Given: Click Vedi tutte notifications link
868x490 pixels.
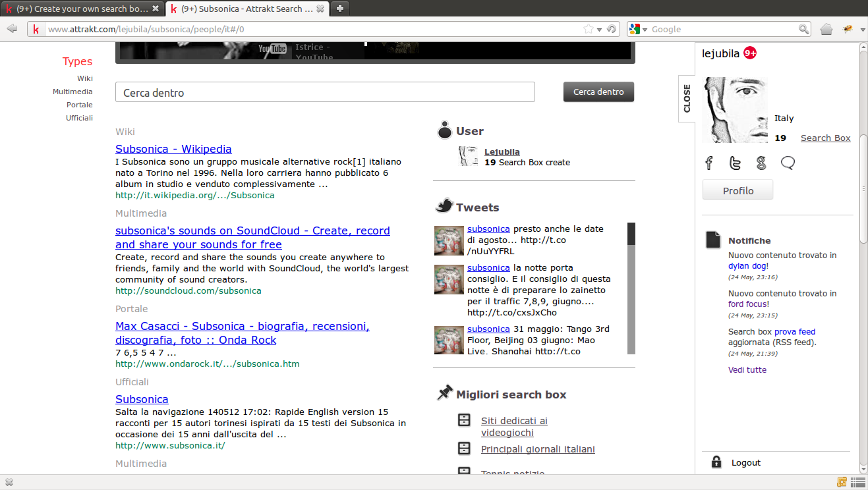Looking at the screenshot, I should tap(747, 370).
